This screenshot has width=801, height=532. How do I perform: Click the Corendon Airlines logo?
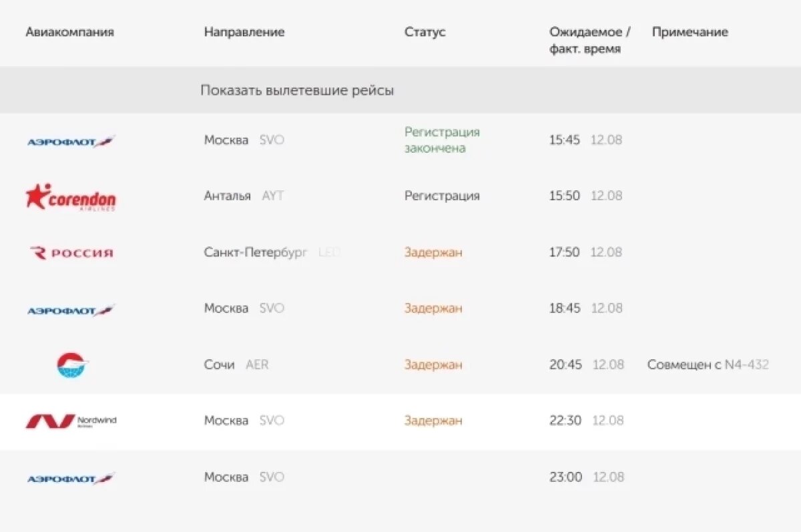click(x=71, y=197)
